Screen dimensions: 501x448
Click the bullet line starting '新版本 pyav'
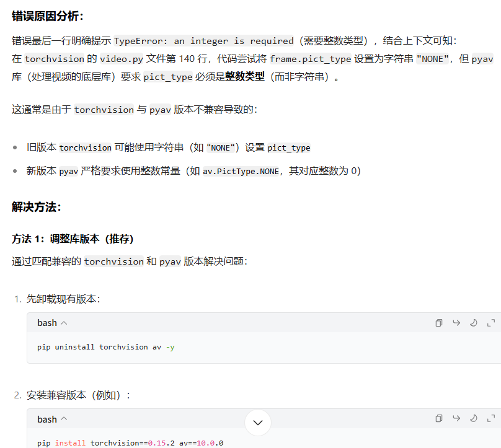pyautogui.click(x=193, y=171)
